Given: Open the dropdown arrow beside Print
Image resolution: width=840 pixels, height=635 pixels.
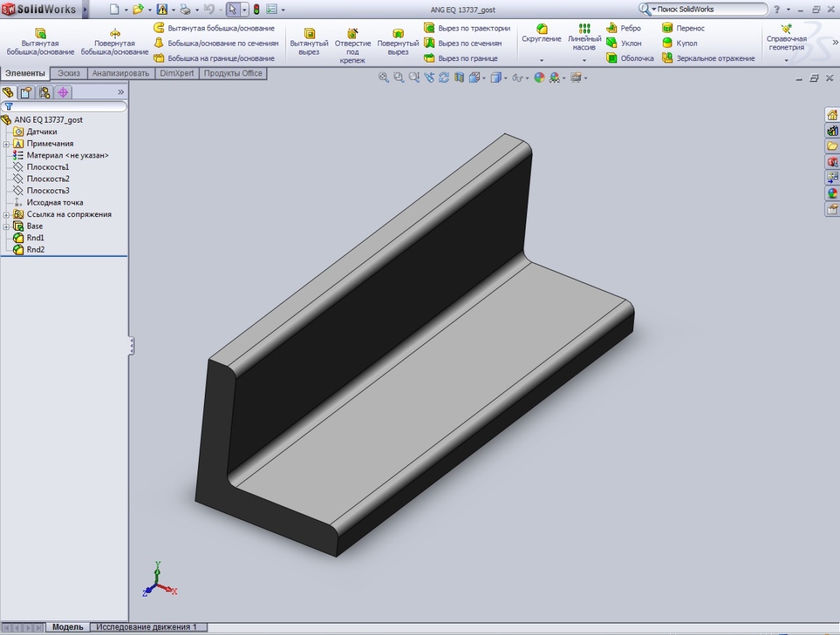Looking at the screenshot, I should click(197, 9).
